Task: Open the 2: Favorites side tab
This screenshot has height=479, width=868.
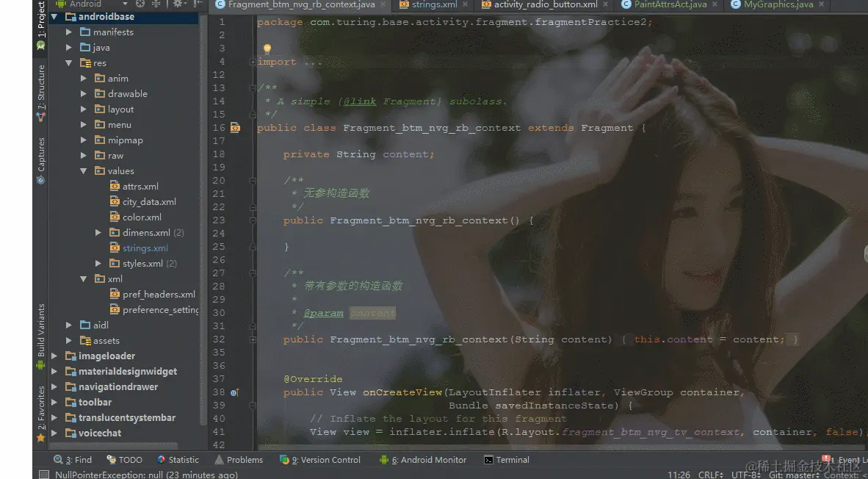Action: point(40,414)
